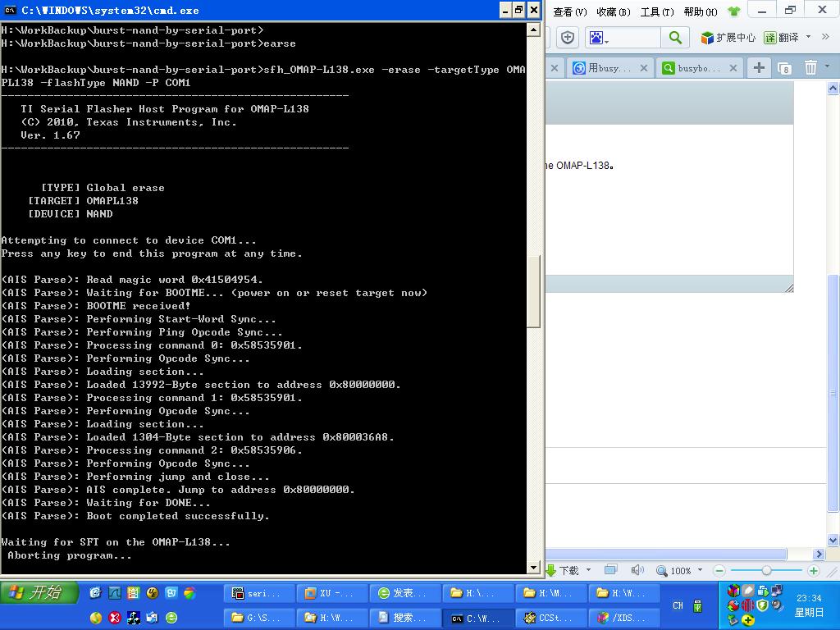Click the zoom out minus button
Viewport: 840px width, 630px height.
coord(720,571)
